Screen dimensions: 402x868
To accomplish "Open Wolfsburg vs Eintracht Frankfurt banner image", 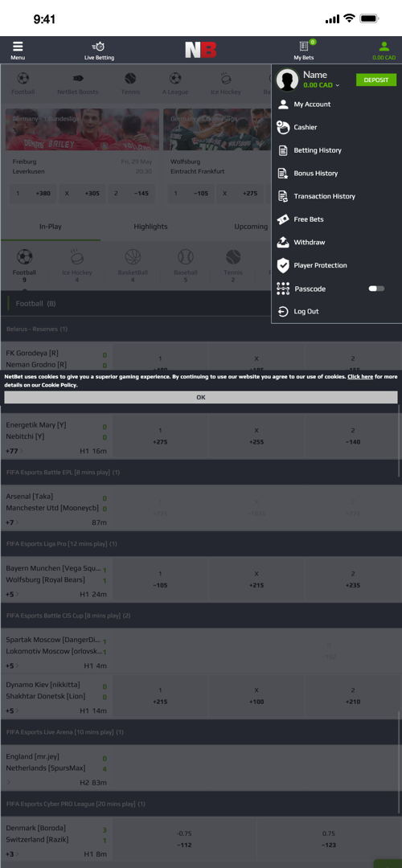I will (218, 129).
